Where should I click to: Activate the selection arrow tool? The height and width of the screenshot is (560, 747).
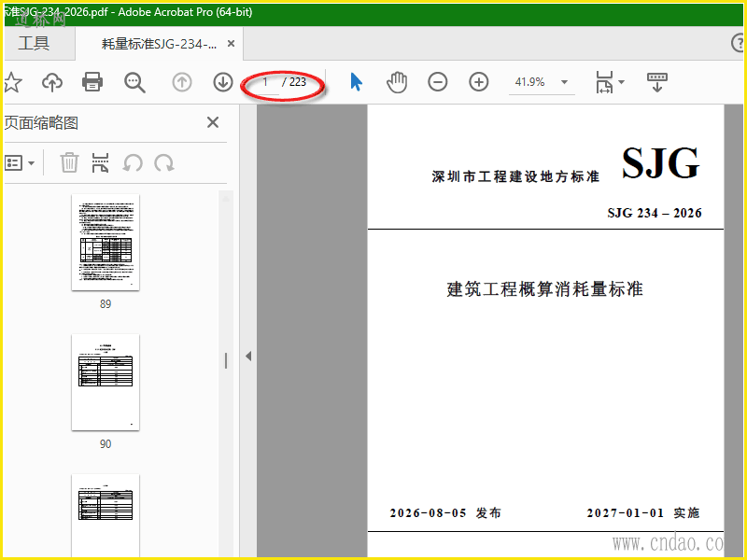click(x=356, y=82)
